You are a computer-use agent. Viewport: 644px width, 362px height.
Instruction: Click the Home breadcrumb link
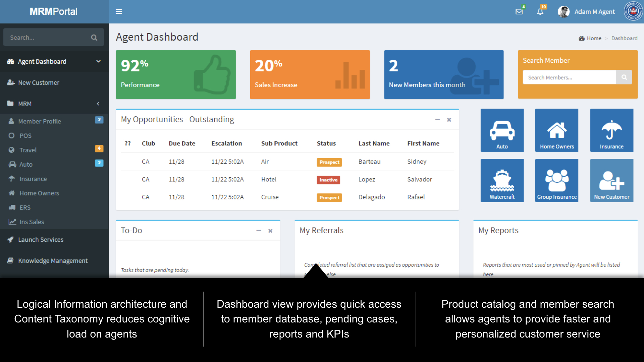tap(594, 38)
